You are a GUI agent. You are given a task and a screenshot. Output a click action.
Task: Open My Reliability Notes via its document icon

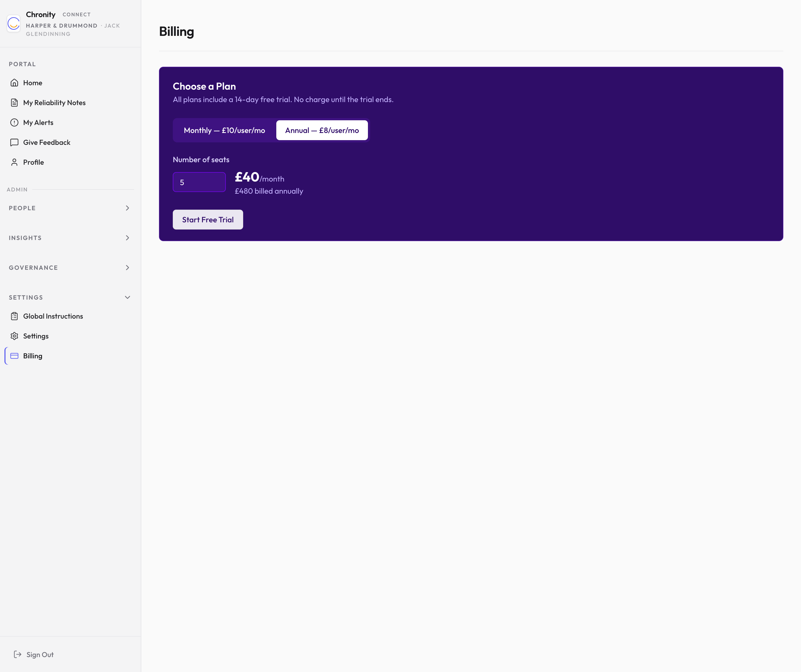pos(14,102)
